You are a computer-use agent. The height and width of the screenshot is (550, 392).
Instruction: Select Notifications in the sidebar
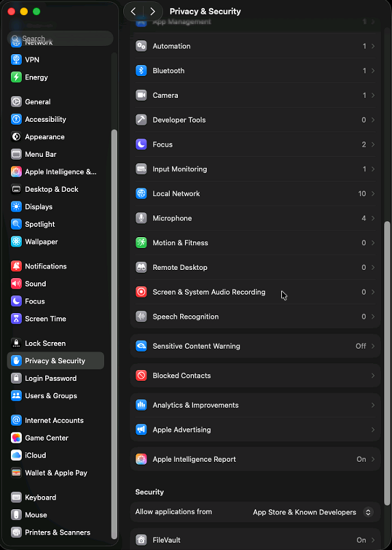click(x=45, y=266)
